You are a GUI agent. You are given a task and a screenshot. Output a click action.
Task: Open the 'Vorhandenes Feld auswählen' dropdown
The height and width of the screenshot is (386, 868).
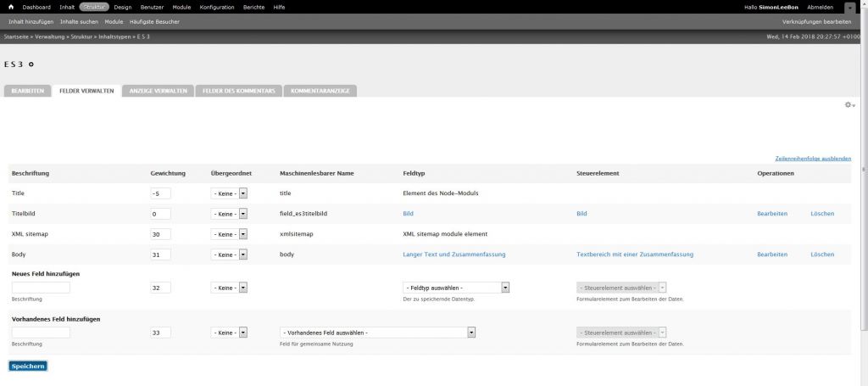377,333
